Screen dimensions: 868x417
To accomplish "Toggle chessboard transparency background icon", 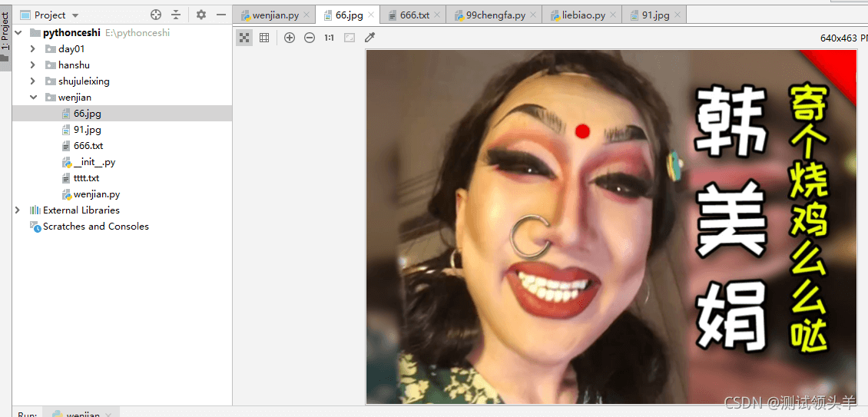I will pos(244,38).
